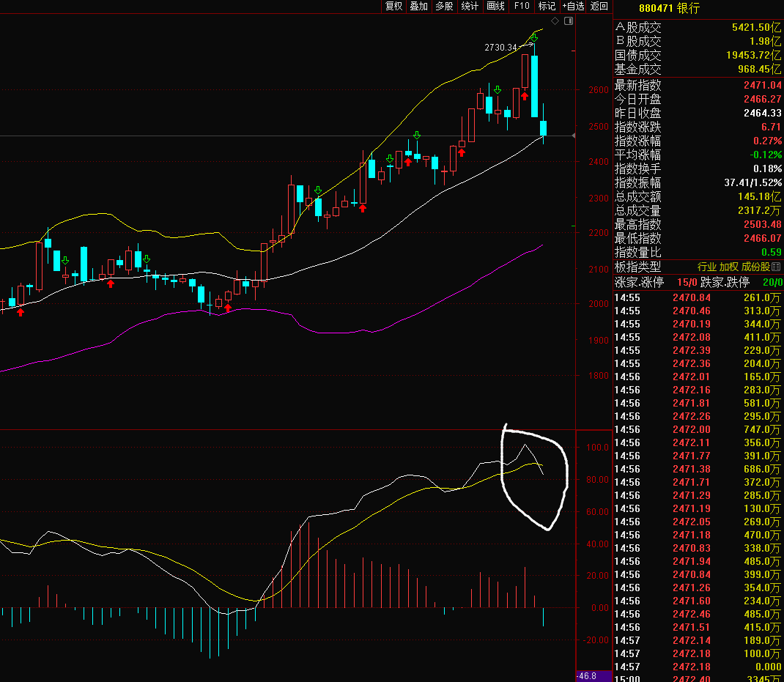Click the green sell arrow at the 2730.34 peak
784x682 pixels.
534,37
